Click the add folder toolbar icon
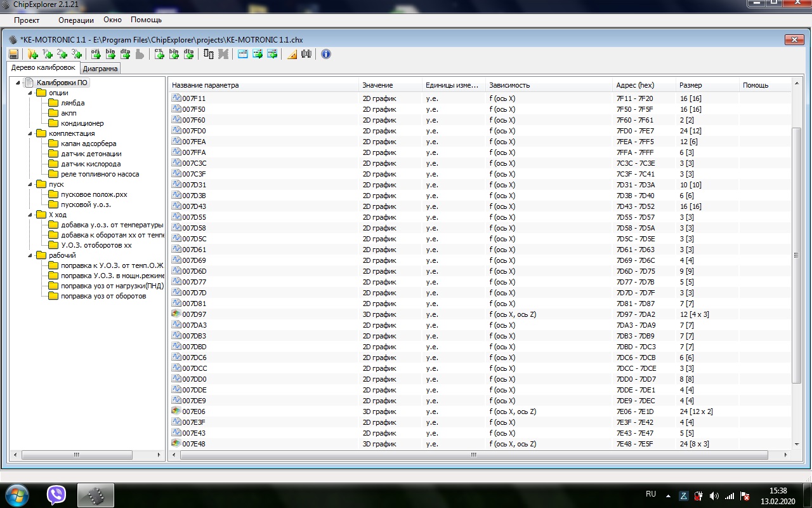The width and height of the screenshot is (812, 508). (x=33, y=54)
